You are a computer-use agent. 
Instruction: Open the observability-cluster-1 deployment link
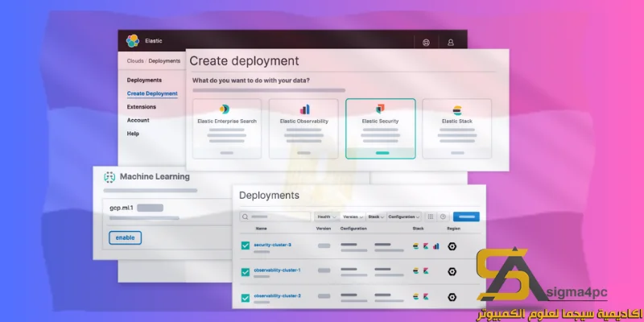(277, 270)
